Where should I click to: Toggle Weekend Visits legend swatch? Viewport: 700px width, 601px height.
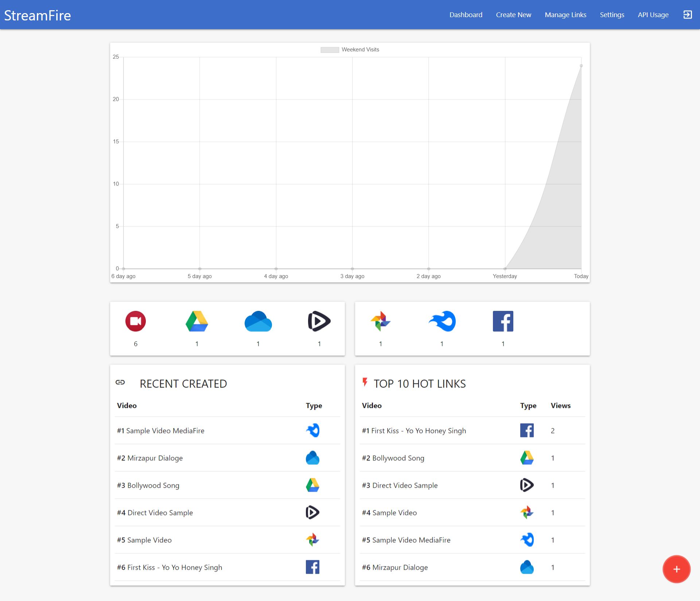330,50
